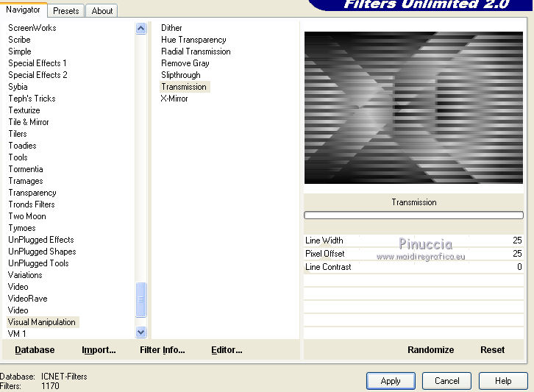Select UnPlugged Effects category

[x=41, y=240]
